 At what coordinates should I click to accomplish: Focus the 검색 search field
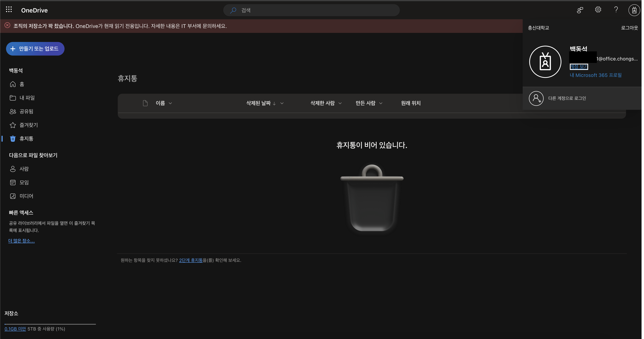coord(311,10)
